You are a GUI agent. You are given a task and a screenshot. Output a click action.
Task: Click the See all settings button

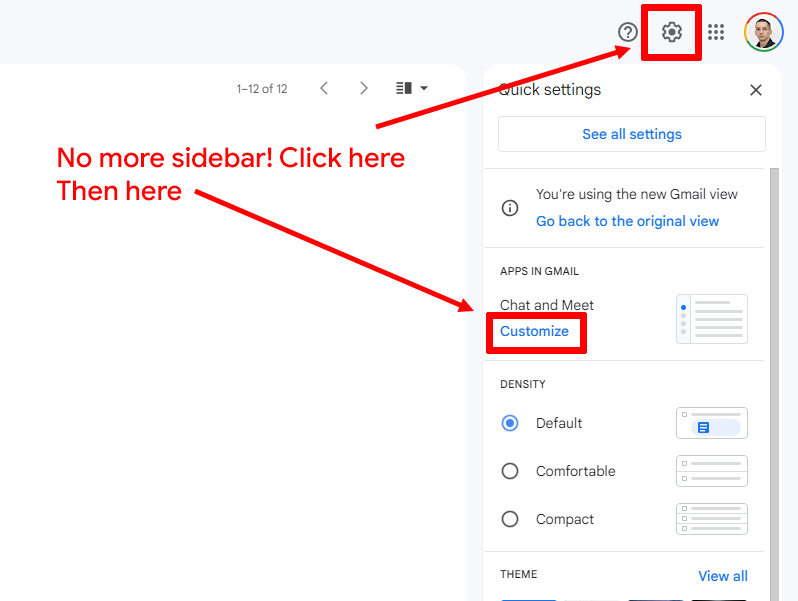click(632, 134)
